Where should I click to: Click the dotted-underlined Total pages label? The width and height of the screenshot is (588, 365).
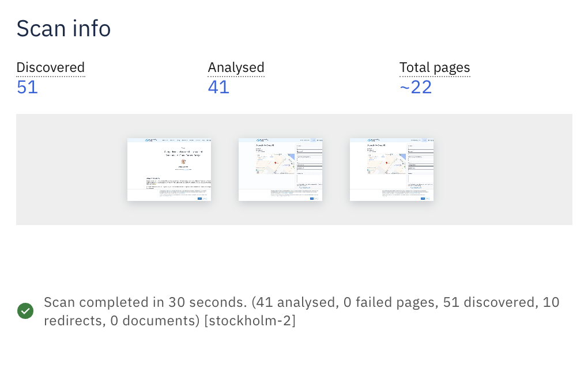pyautogui.click(x=435, y=67)
